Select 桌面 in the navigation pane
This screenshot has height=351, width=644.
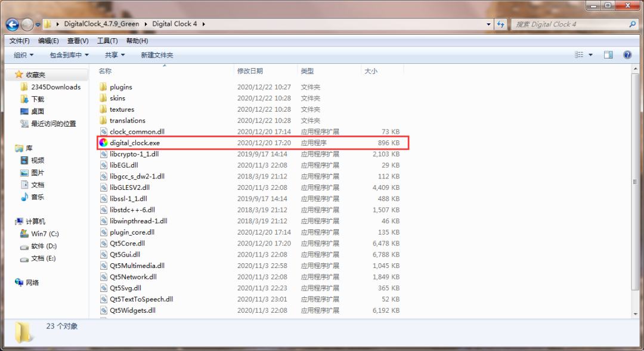[38, 112]
